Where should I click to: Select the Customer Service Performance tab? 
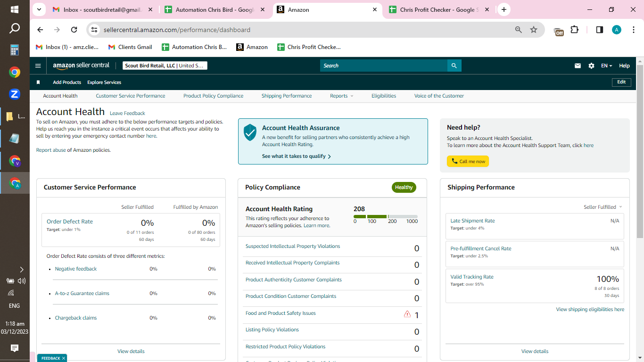pyautogui.click(x=131, y=96)
